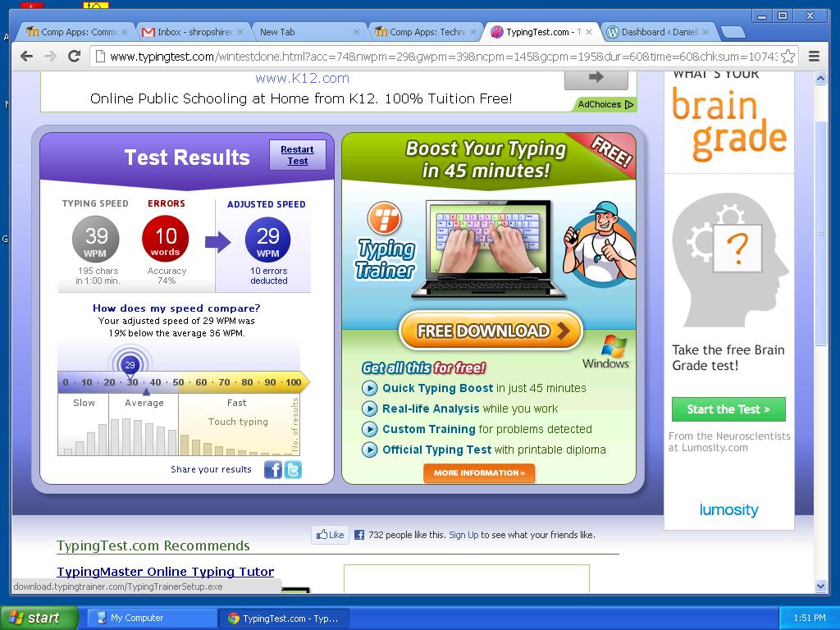The height and width of the screenshot is (630, 840).
Task: Open TypingMaster Online Typing Tutor link
Action: click(166, 572)
